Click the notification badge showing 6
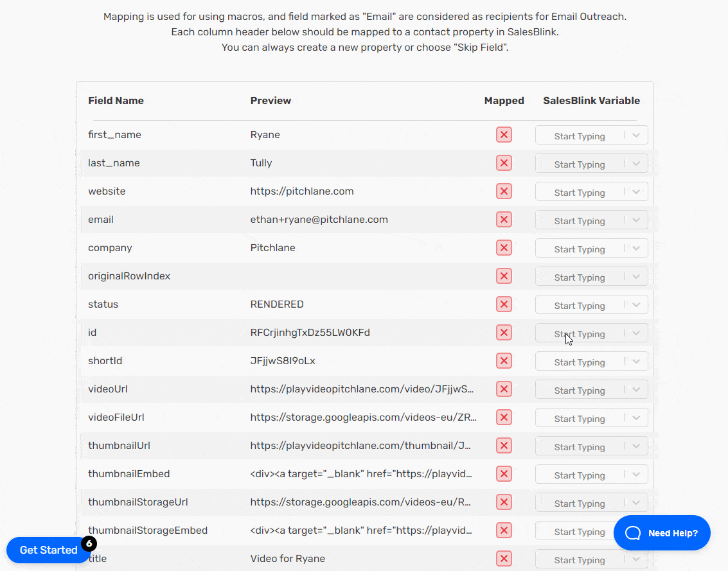The image size is (728, 571). (89, 543)
